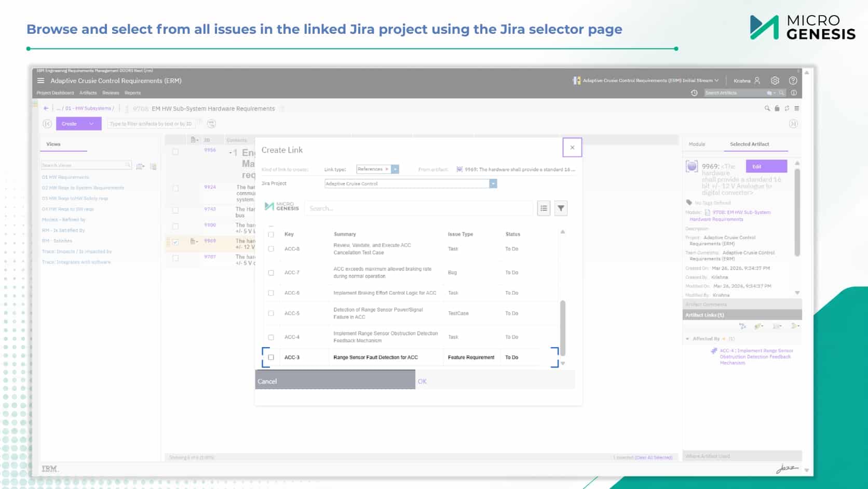Check the ACC-4 issue checkbox

pyautogui.click(x=271, y=337)
